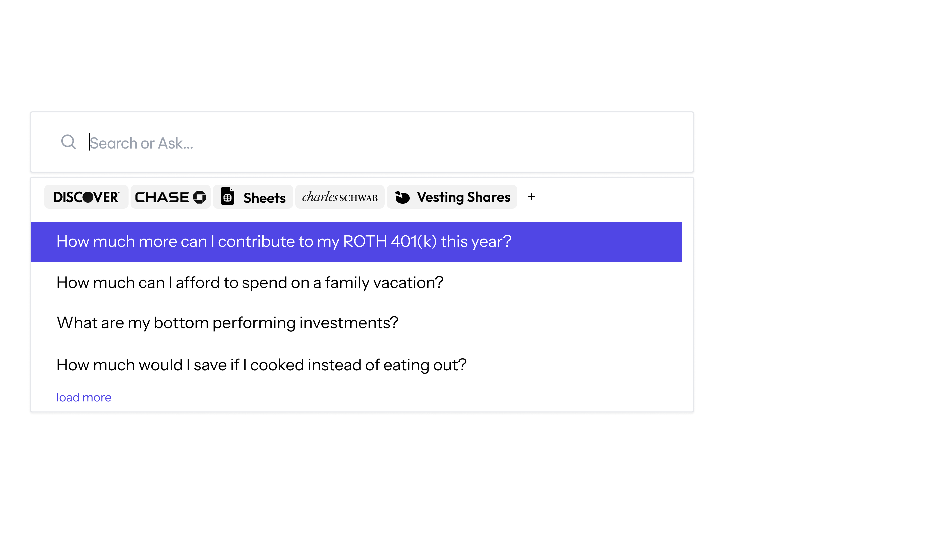Toggle the Discover data source on
945x560 pixels.
pyautogui.click(x=86, y=197)
